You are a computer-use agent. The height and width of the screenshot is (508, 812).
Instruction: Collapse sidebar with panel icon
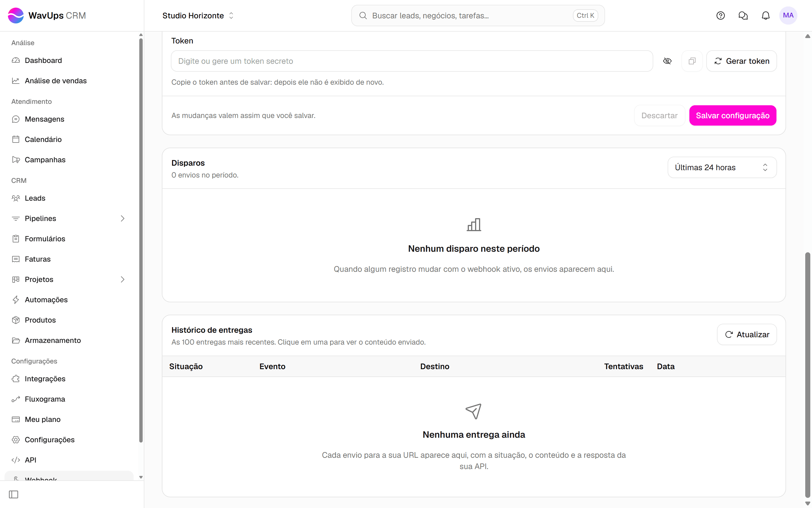[14, 494]
